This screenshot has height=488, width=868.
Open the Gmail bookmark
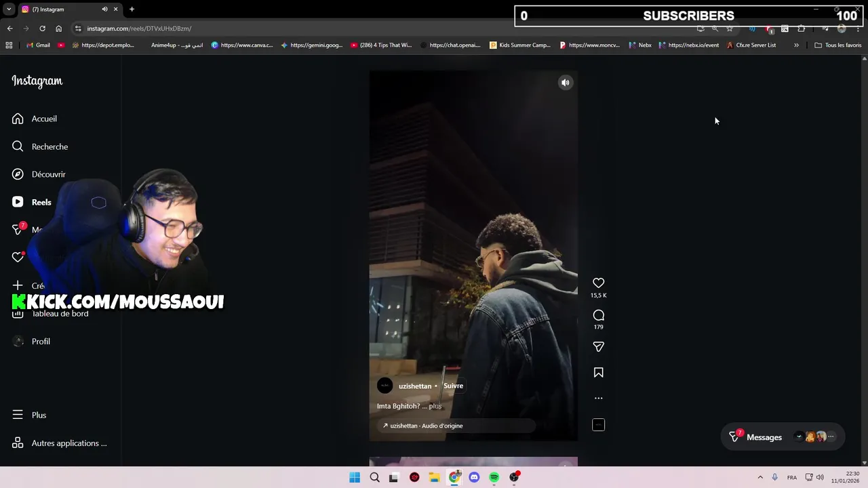click(x=38, y=45)
